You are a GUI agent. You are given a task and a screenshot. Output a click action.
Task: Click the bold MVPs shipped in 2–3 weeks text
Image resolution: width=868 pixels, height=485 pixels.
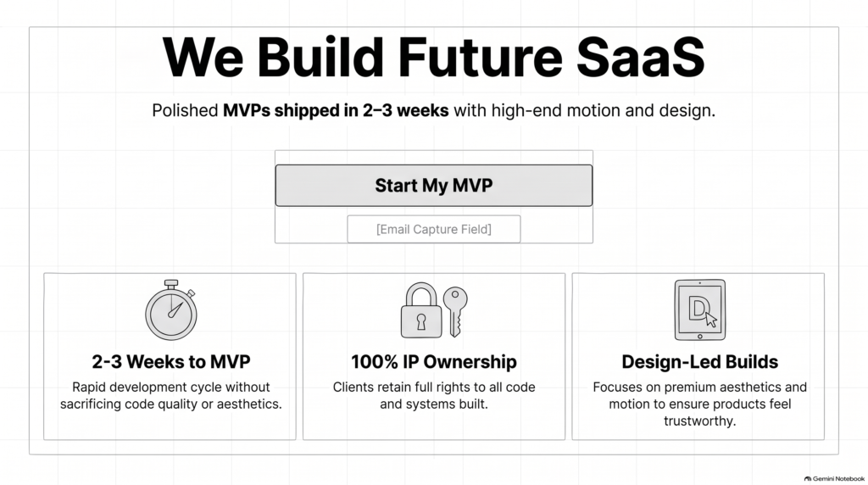336,110
